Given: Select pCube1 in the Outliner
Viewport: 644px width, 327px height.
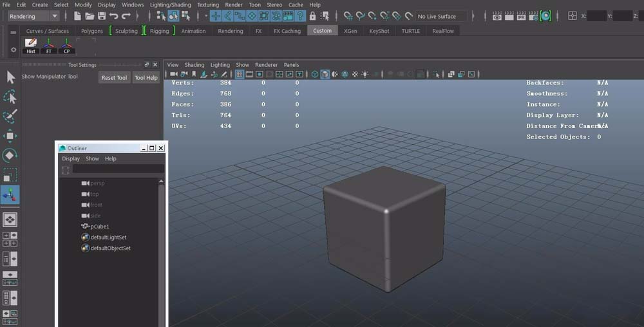Looking at the screenshot, I should [x=99, y=227].
